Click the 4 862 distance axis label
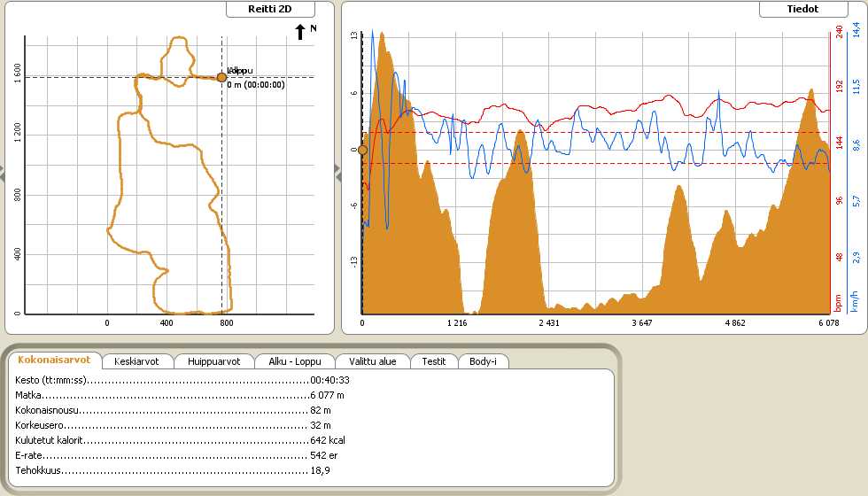 (x=735, y=322)
